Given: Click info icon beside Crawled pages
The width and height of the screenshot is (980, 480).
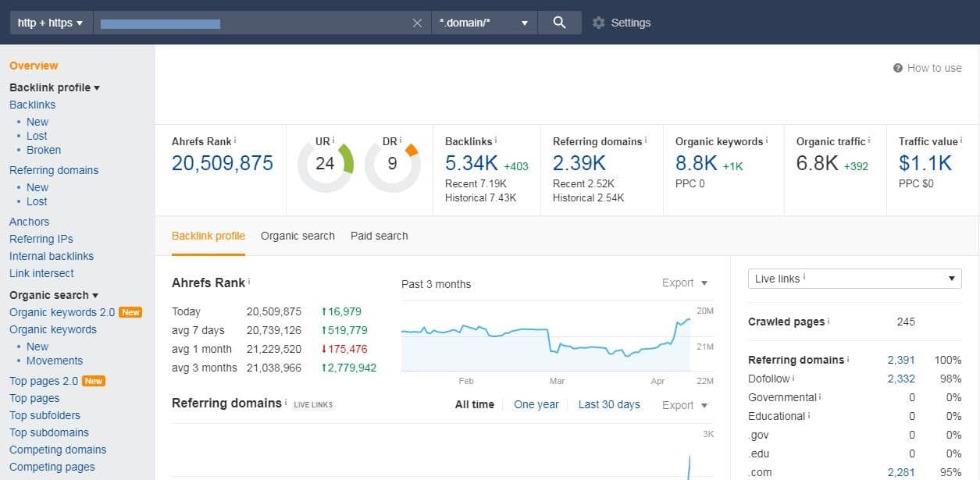Looking at the screenshot, I should tap(829, 320).
